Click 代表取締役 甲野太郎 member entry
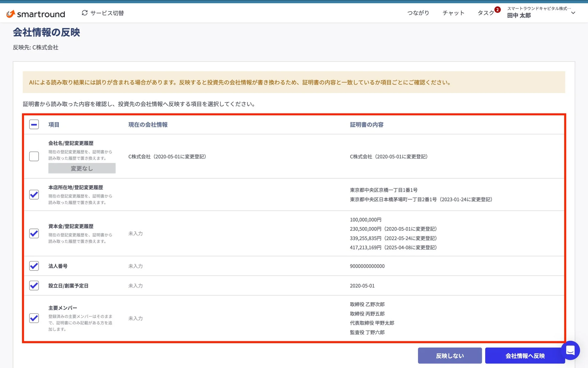 372,323
